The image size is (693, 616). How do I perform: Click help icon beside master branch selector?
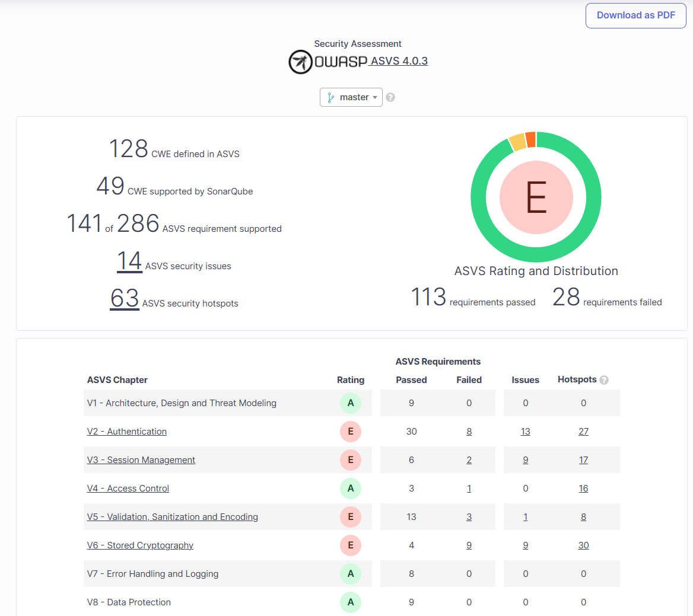tap(390, 97)
